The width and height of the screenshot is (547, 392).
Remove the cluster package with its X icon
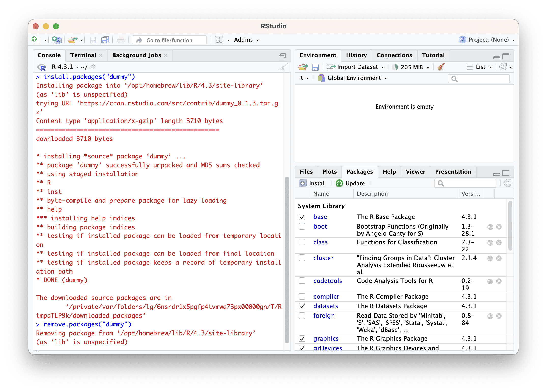[x=499, y=258]
